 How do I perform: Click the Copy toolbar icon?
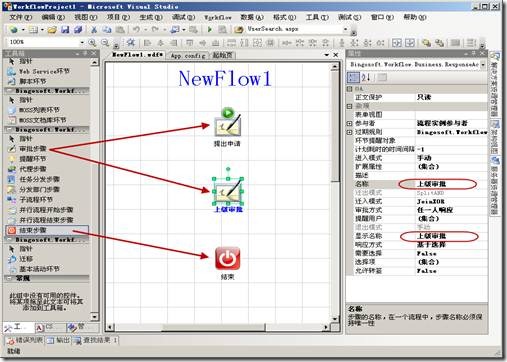[107, 30]
